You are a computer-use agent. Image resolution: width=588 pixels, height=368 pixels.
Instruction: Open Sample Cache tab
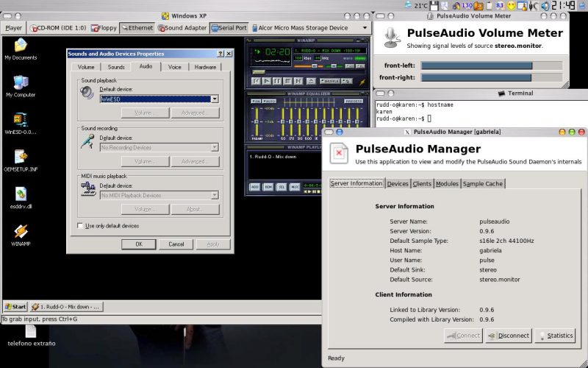[x=483, y=183]
